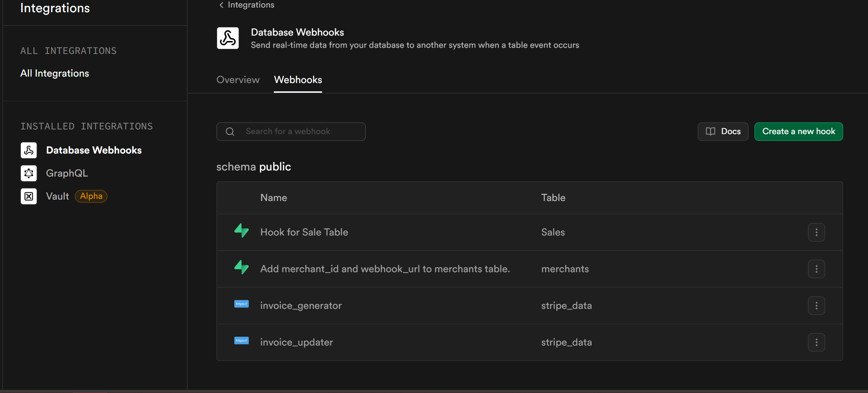Open options menu for Hook for Sale Table
The image size is (868, 393).
pyautogui.click(x=816, y=232)
